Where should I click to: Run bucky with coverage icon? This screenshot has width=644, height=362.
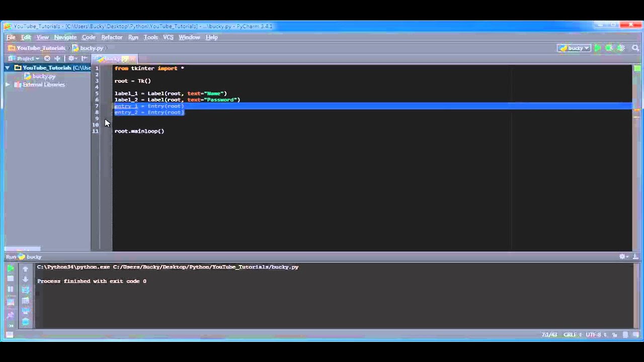tap(621, 48)
